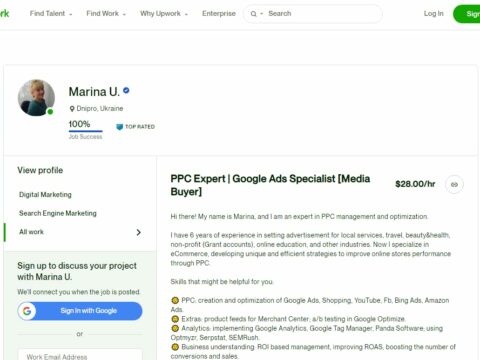Screen dimensions: 480x360
Task: Open the Find Talent dropdown menu
Action: tap(51, 14)
